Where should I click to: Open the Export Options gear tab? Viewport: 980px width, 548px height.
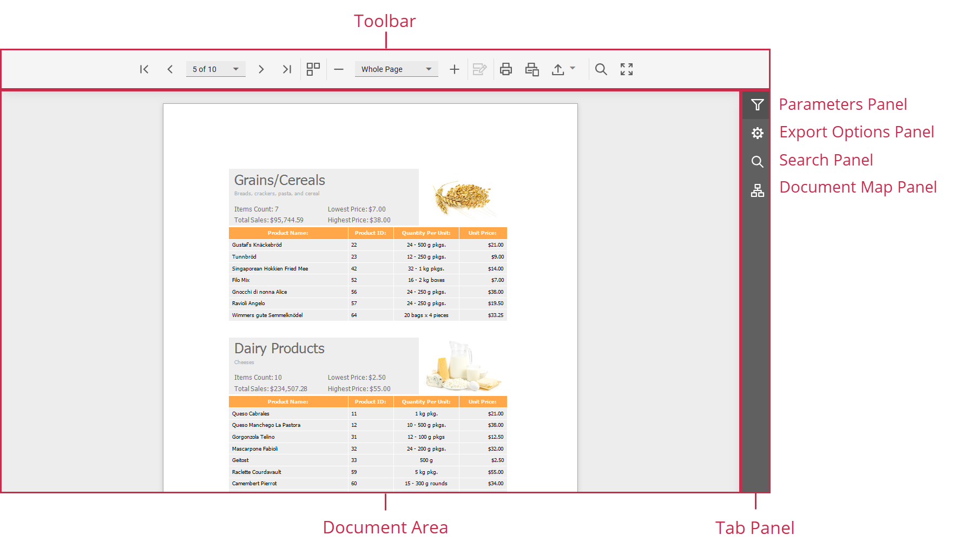tap(757, 133)
